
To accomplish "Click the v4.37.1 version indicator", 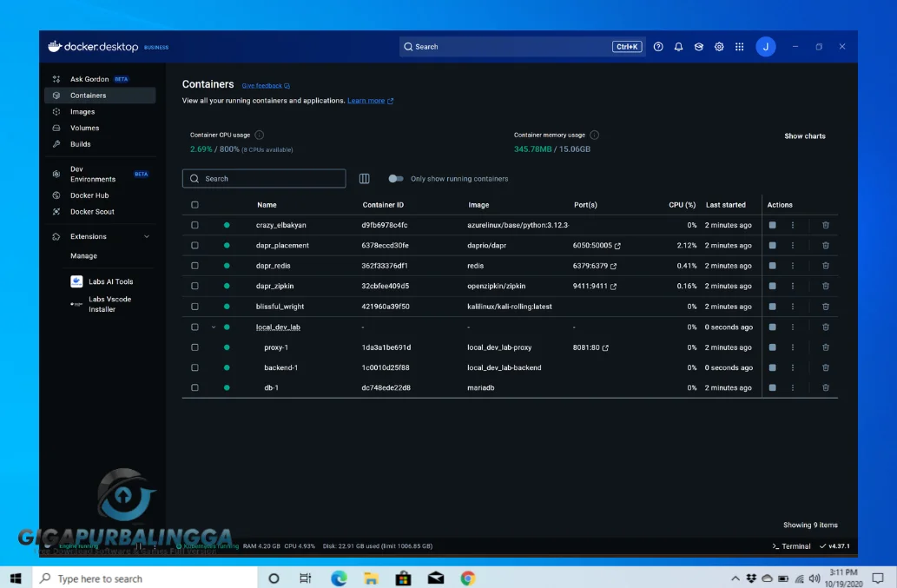I will (x=834, y=546).
